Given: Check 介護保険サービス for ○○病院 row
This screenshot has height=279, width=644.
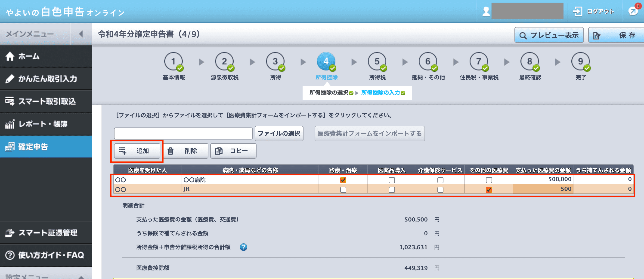Looking at the screenshot, I should 440,180.
